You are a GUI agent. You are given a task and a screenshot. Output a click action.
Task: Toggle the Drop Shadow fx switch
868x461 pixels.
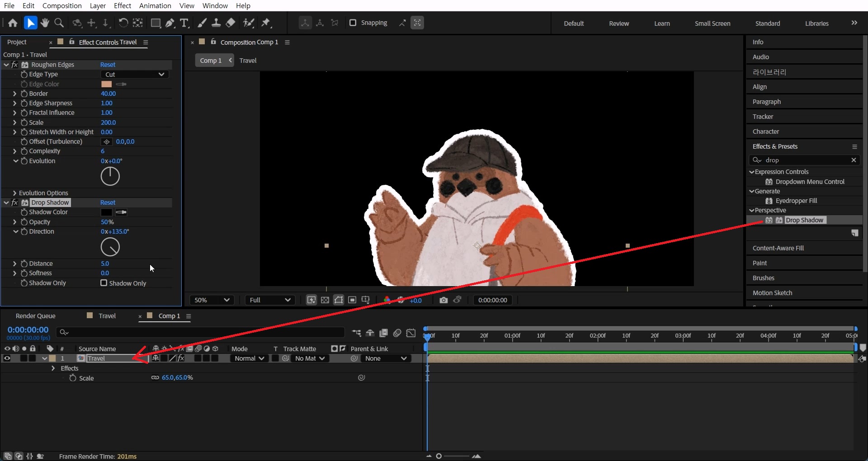click(x=15, y=202)
